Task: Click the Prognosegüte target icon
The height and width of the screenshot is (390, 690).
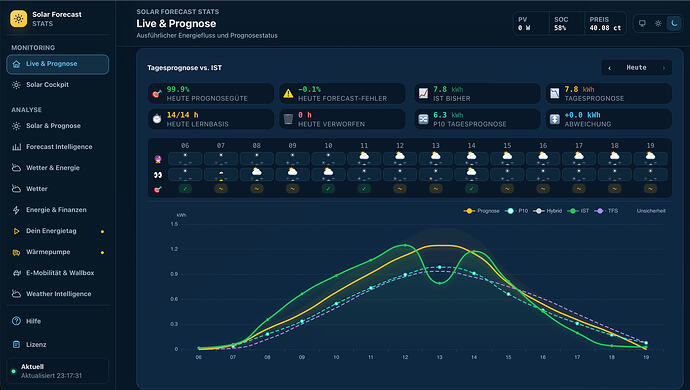Action: [157, 94]
